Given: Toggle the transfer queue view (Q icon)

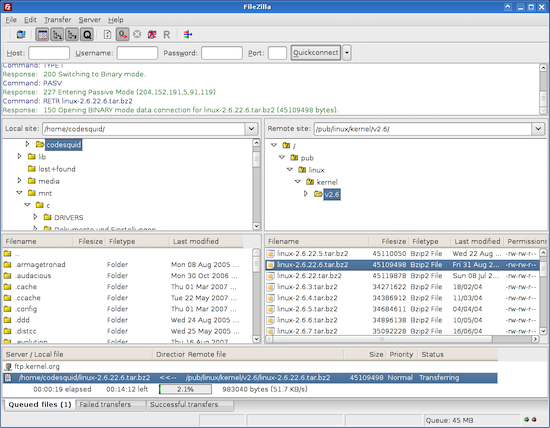Looking at the screenshot, I should pyautogui.click(x=87, y=34).
